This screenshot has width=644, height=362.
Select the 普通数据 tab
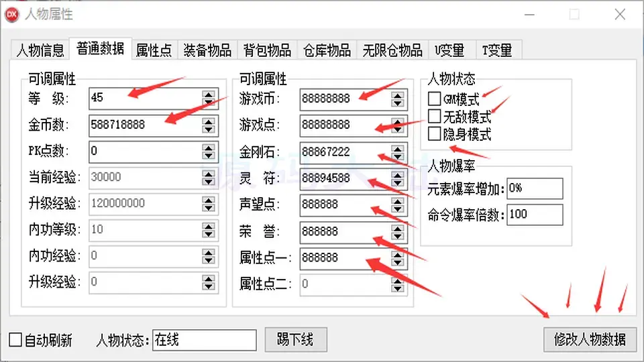pyautogui.click(x=100, y=49)
